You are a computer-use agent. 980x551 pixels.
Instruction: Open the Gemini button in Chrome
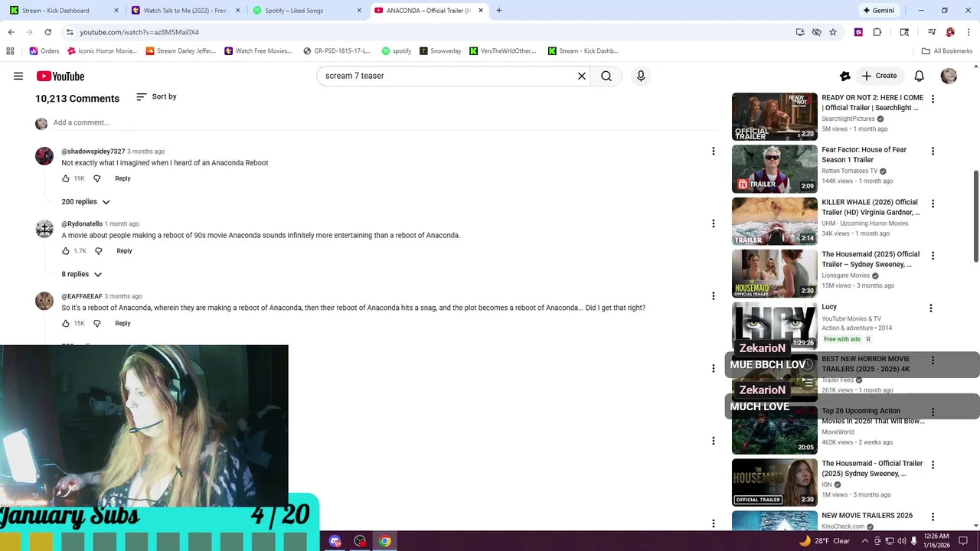coord(878,11)
